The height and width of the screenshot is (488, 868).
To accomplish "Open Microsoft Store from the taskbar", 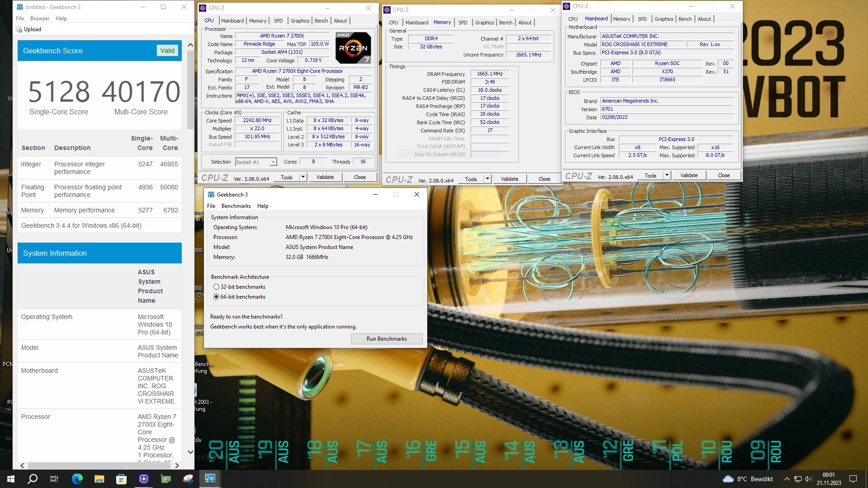I will 121,479.
